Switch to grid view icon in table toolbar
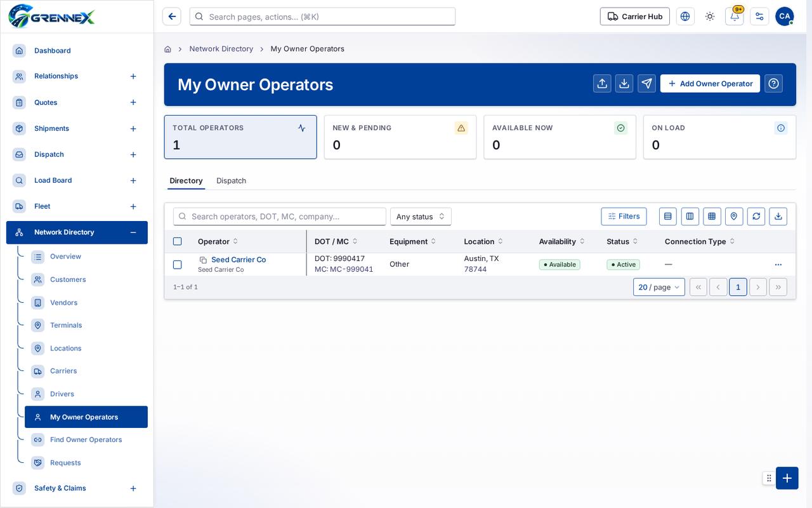 [x=712, y=217]
